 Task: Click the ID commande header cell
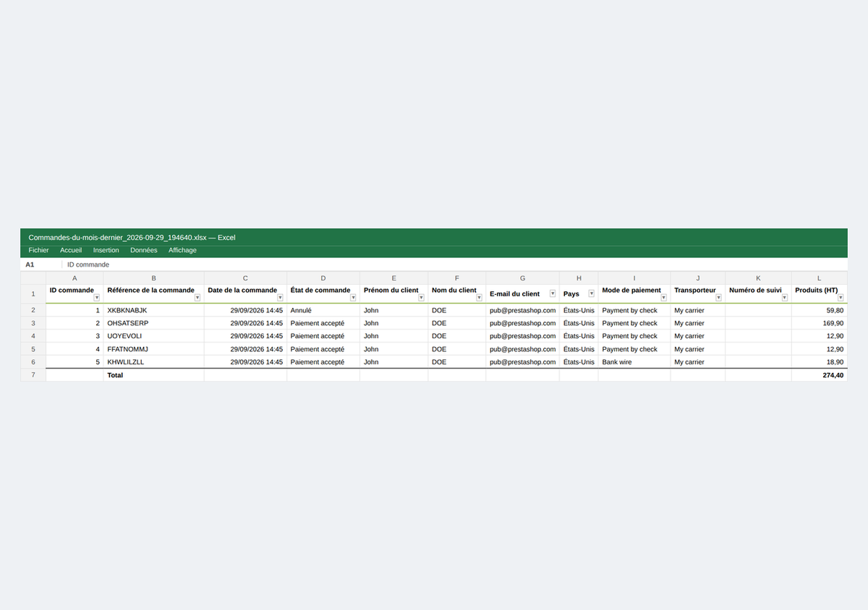[75, 294]
